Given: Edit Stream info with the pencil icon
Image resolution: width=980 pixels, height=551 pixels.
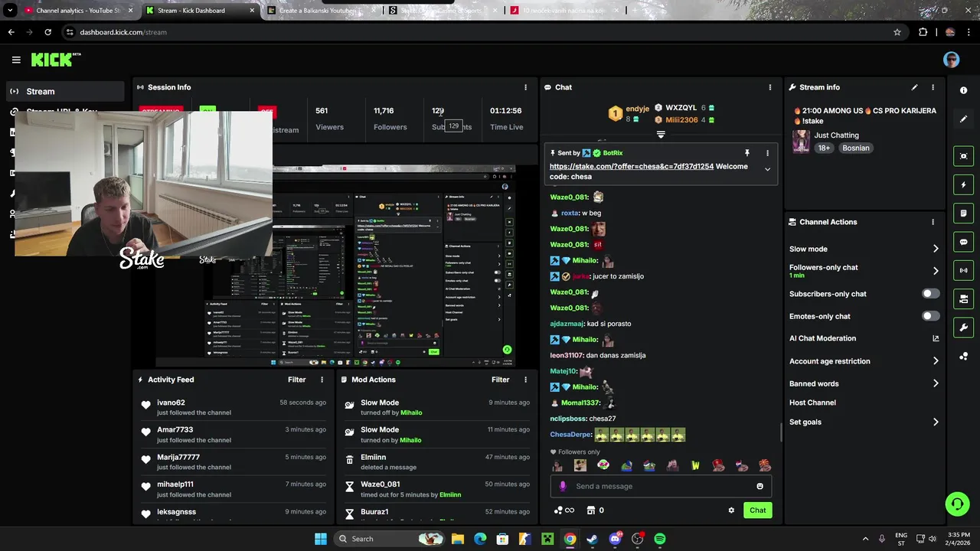Looking at the screenshot, I should click(x=914, y=87).
